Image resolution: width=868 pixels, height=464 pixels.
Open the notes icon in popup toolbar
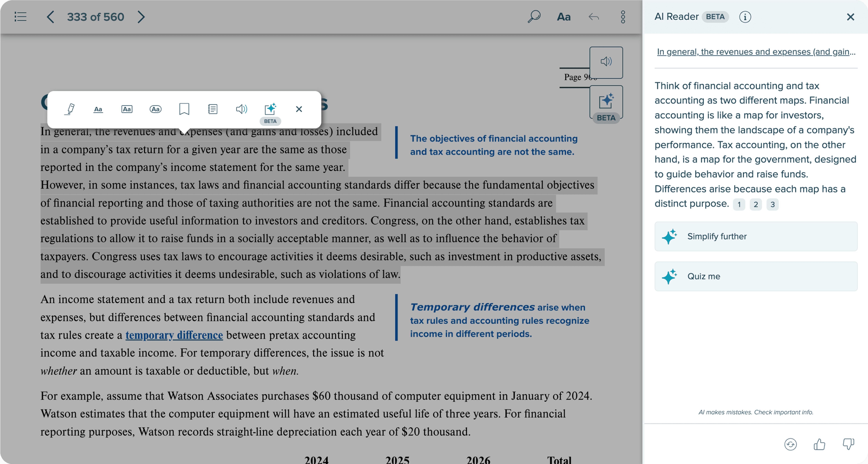(213, 109)
